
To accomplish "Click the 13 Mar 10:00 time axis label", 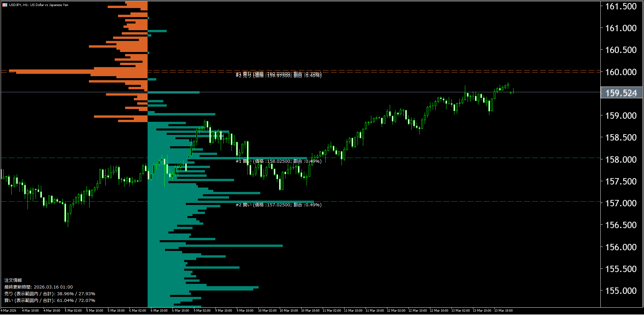I will coord(482,311).
